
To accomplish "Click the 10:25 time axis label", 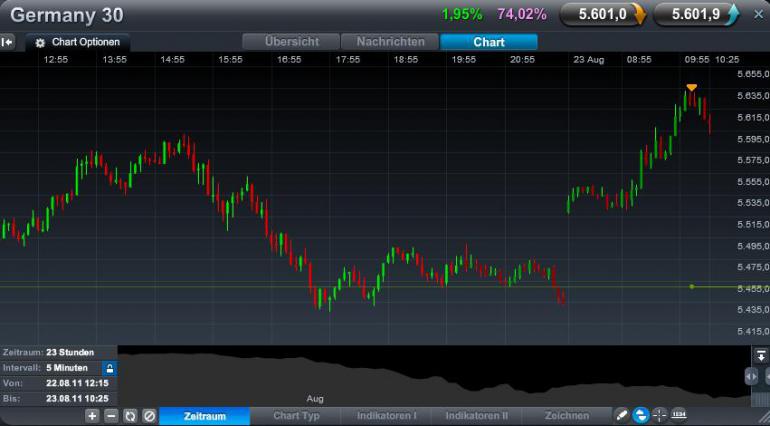I will (x=727, y=59).
